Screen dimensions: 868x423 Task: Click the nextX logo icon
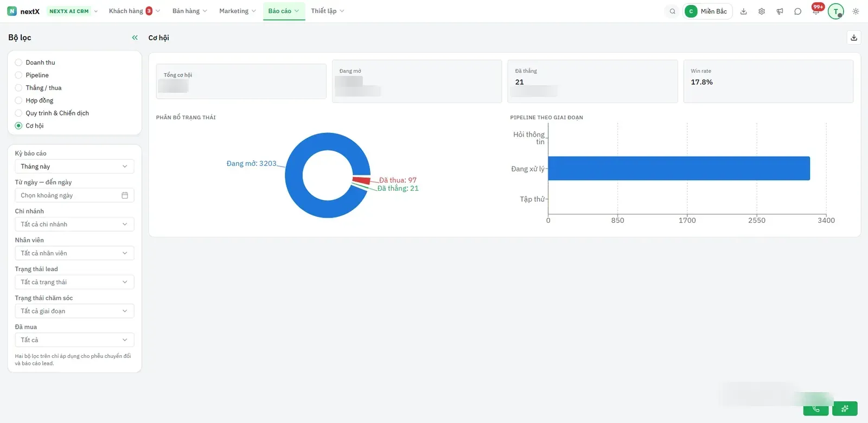tap(12, 11)
